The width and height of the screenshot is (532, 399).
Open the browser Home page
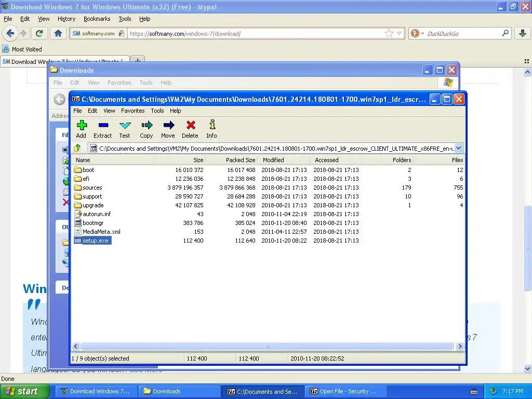point(58,33)
